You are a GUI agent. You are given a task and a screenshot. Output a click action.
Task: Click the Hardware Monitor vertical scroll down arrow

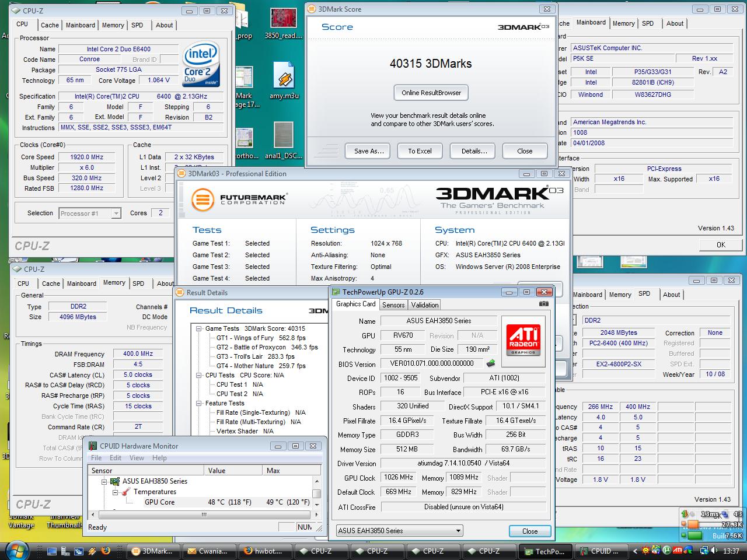[x=317, y=506]
